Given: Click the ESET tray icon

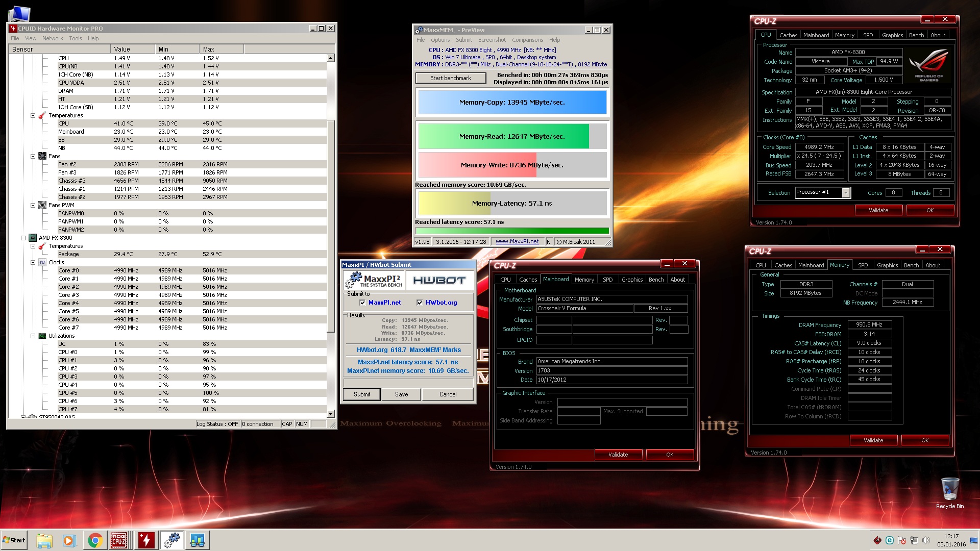Looking at the screenshot, I should point(890,540).
